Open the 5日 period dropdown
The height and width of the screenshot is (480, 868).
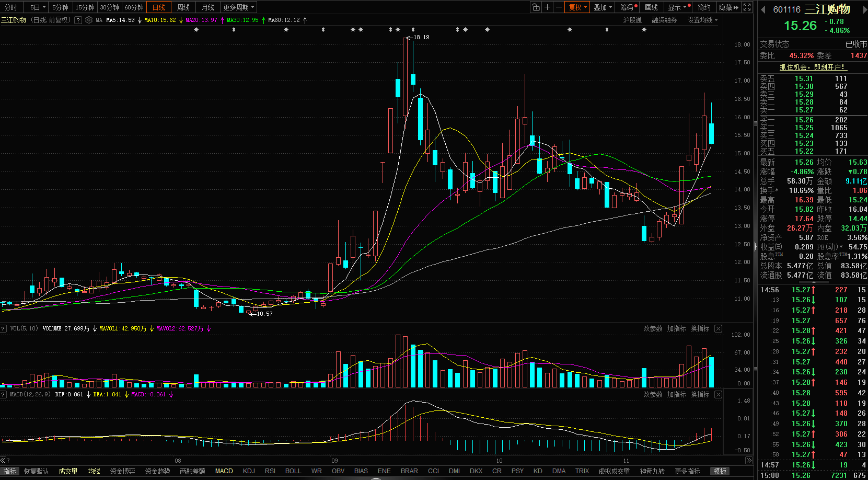click(x=37, y=7)
